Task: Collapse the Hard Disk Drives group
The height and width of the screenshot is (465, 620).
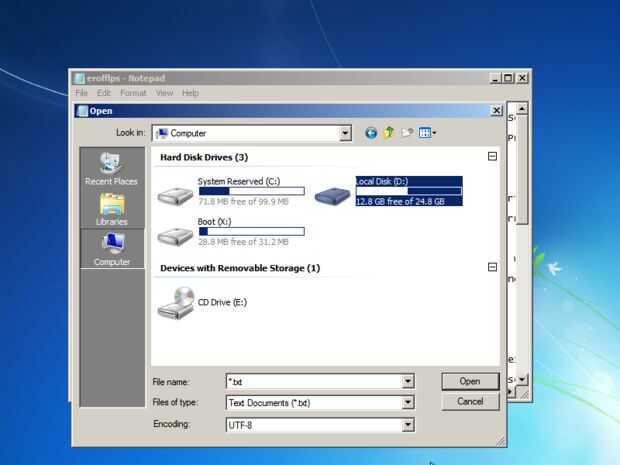Action: (x=492, y=157)
